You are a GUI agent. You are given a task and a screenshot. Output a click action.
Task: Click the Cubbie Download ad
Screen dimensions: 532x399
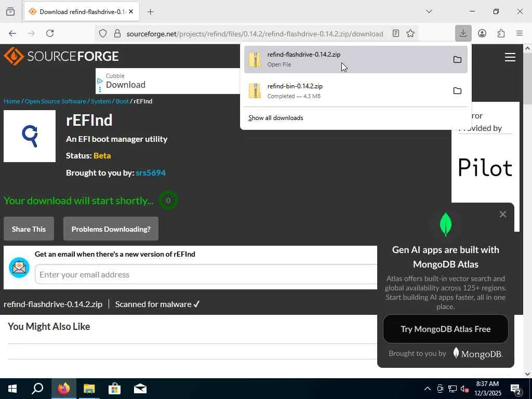[x=168, y=81]
